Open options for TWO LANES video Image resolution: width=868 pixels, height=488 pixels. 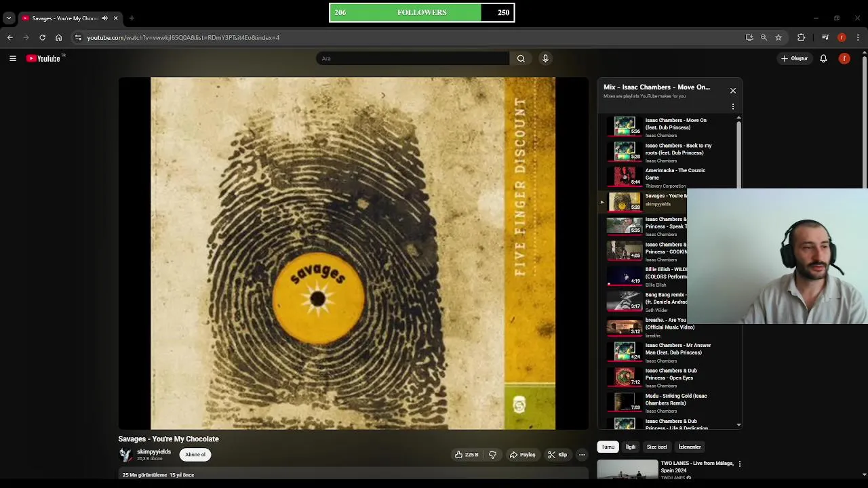740,464
